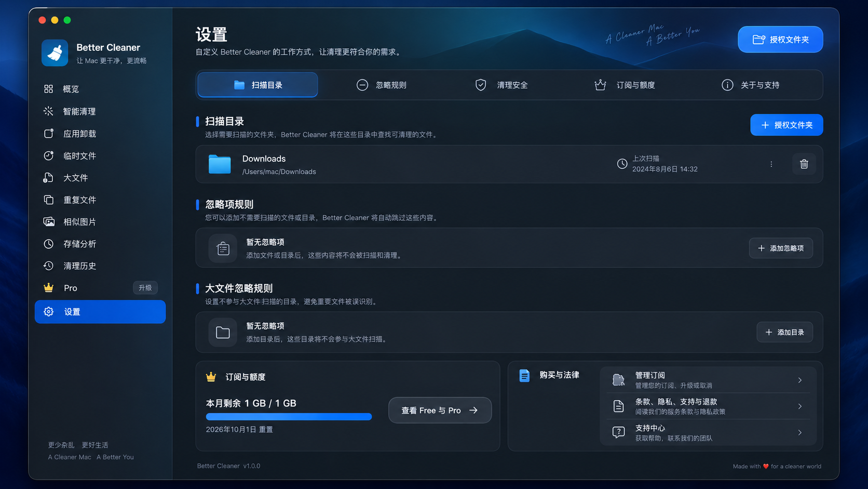The image size is (868, 489).
Task: Click the 暂无忽略项 clipboard list icon
Action: click(x=223, y=248)
